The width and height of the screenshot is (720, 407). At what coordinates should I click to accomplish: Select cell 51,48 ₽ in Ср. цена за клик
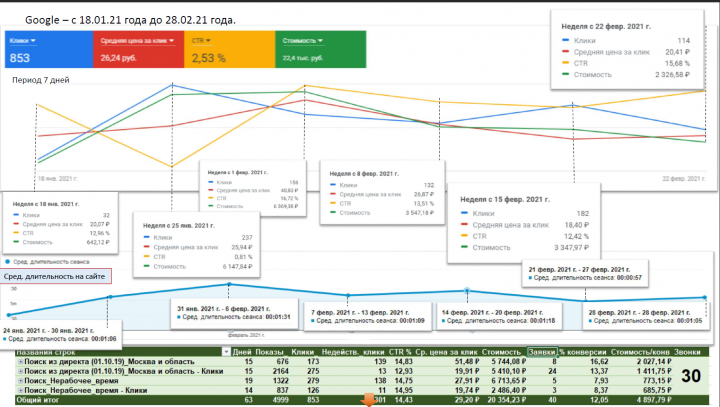[467, 362]
